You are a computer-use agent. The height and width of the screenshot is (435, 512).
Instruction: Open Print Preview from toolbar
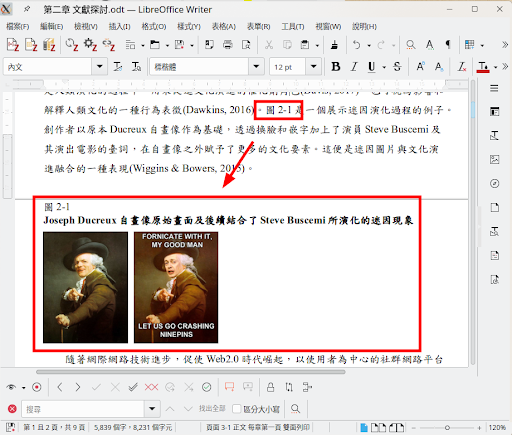(246, 45)
